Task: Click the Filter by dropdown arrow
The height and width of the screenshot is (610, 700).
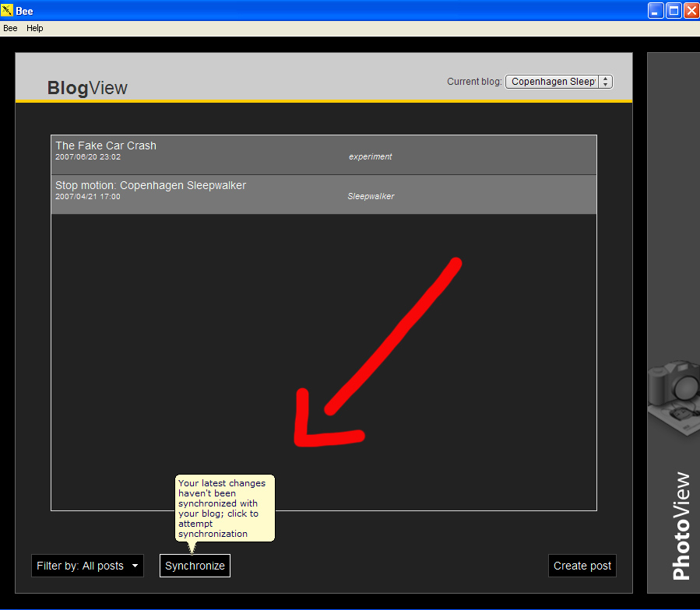Action: tap(135, 566)
